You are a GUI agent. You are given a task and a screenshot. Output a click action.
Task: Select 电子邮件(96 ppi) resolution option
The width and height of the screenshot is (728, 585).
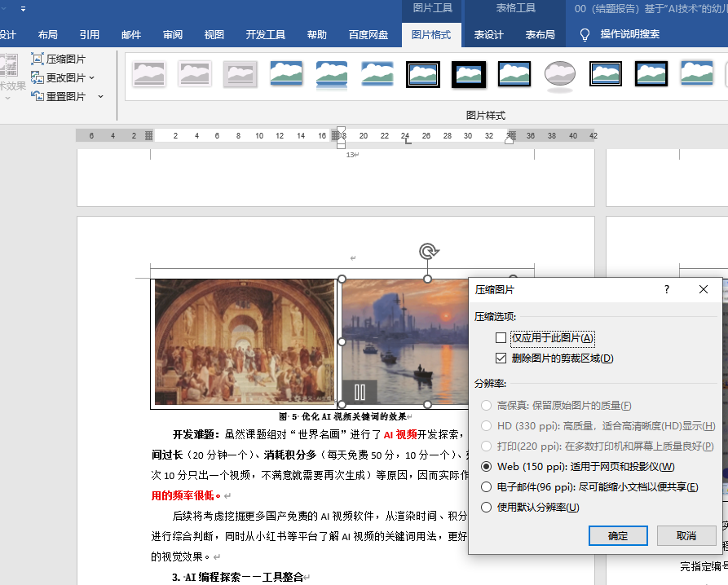coord(486,486)
